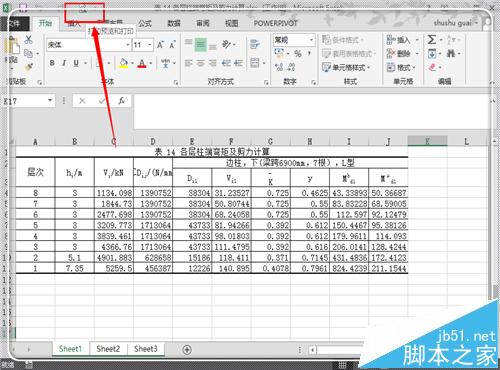
Task: Click the Name Box showing K17
Action: [x=24, y=101]
